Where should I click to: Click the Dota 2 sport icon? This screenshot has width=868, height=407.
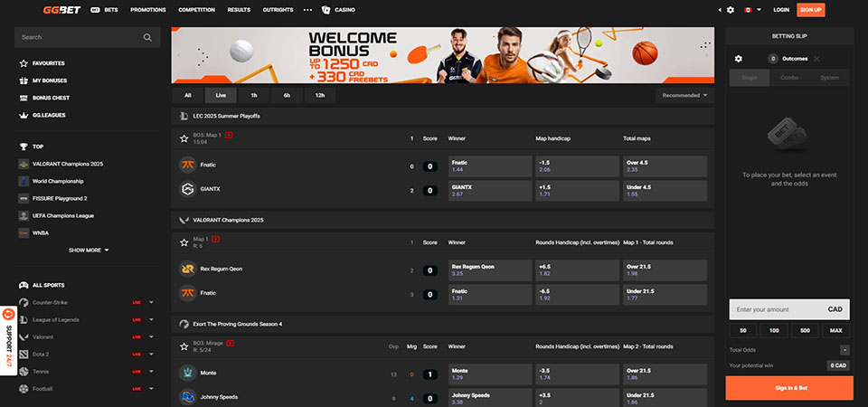(24, 355)
